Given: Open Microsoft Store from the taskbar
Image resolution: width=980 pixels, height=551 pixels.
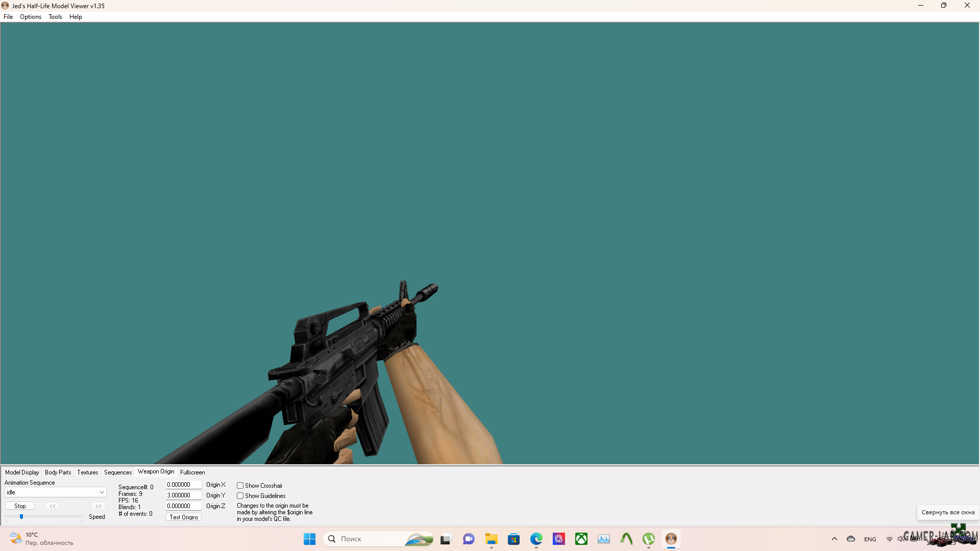Looking at the screenshot, I should pyautogui.click(x=513, y=539).
